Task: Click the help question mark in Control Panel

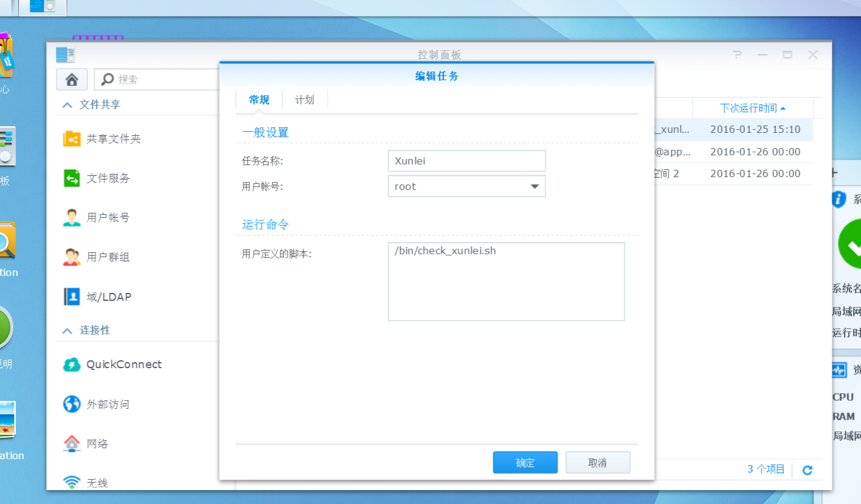Action: click(x=737, y=55)
